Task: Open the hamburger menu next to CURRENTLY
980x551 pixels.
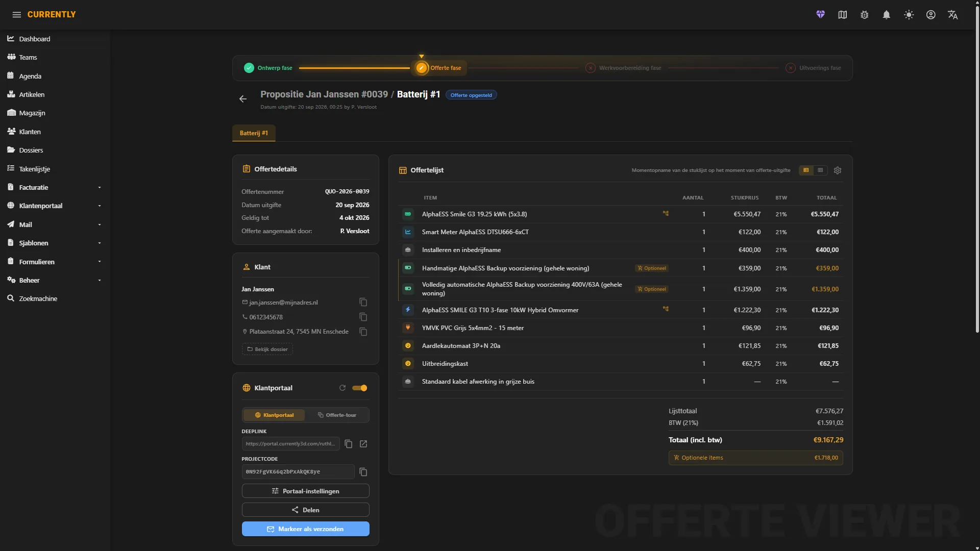Action: [16, 15]
